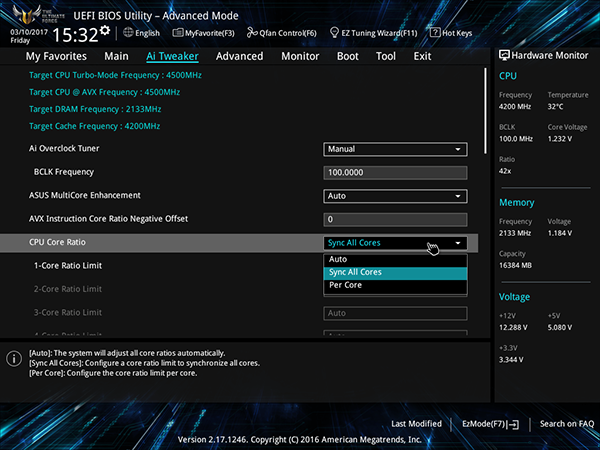This screenshot has width=600, height=450.
Task: Start EZ Tuning Wizard(F11) bulb icon
Action: [x=334, y=33]
